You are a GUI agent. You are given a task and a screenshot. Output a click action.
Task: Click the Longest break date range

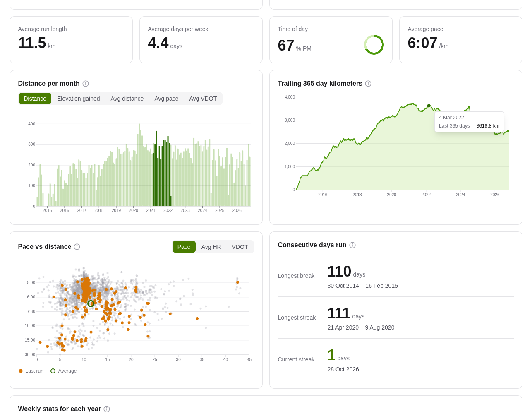click(363, 286)
